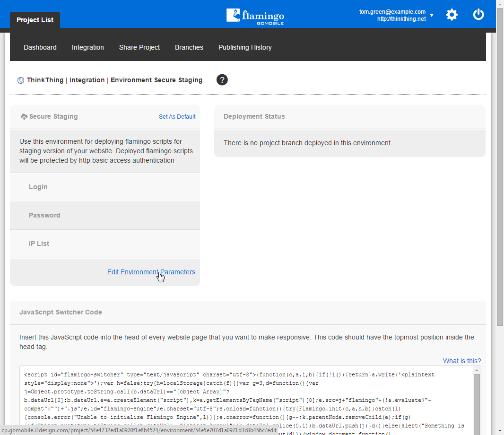This screenshot has width=504, height=435.
Task: Expand the account dropdown arrow
Action: pyautogui.click(x=432, y=15)
